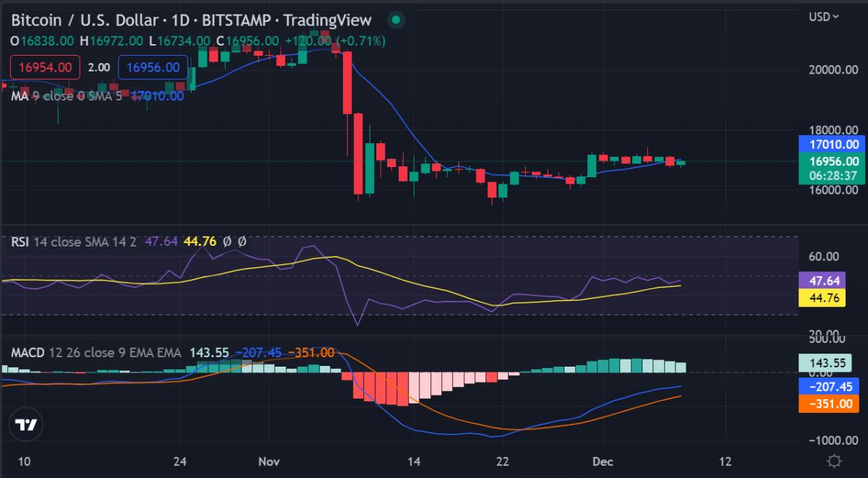This screenshot has height=478, width=868.
Task: Click the open value O16838.00 in header
Action: pos(42,42)
